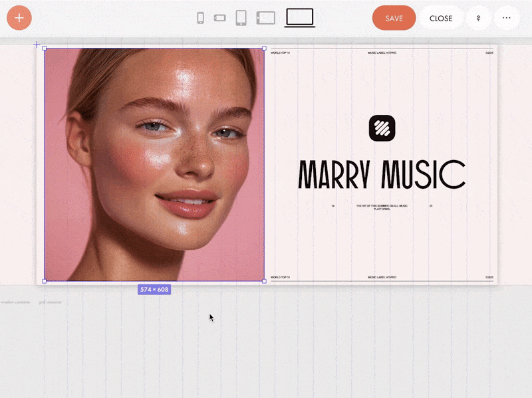Open the help question mark button

click(478, 18)
